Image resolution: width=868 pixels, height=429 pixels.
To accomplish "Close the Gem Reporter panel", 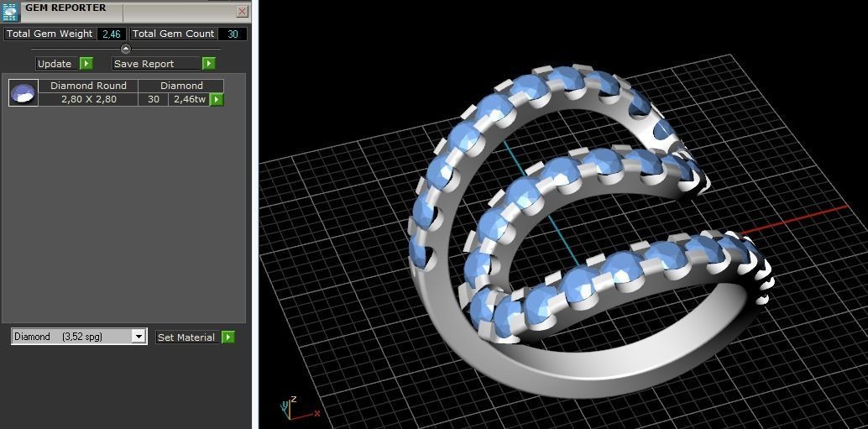I will click(x=242, y=11).
